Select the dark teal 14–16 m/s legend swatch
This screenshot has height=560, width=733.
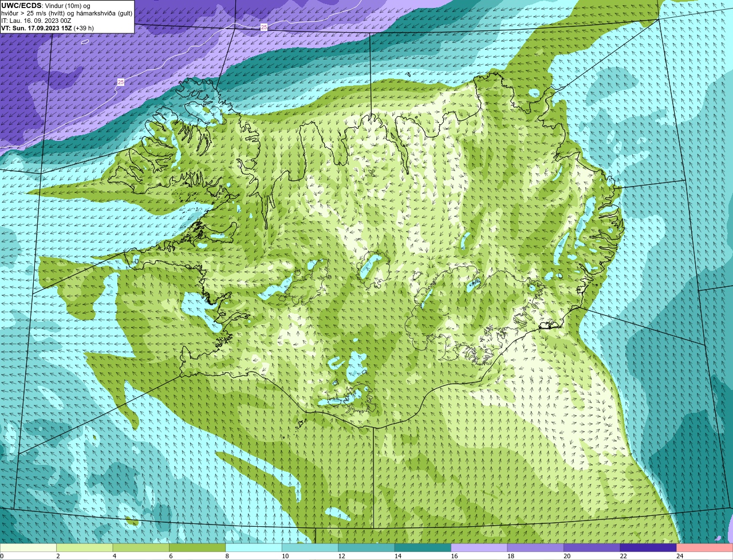(423, 548)
